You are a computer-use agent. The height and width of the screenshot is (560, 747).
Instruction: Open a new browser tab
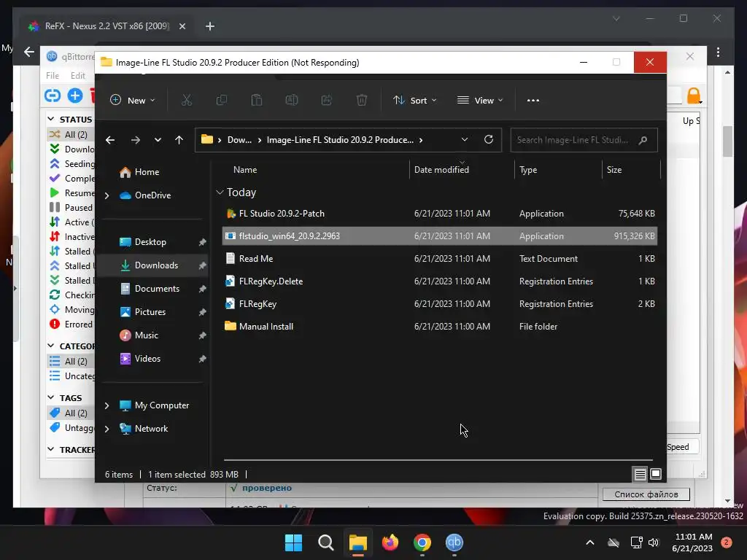click(209, 26)
